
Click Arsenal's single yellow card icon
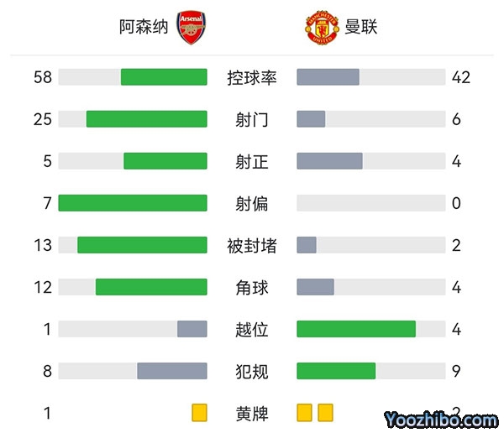click(x=199, y=413)
